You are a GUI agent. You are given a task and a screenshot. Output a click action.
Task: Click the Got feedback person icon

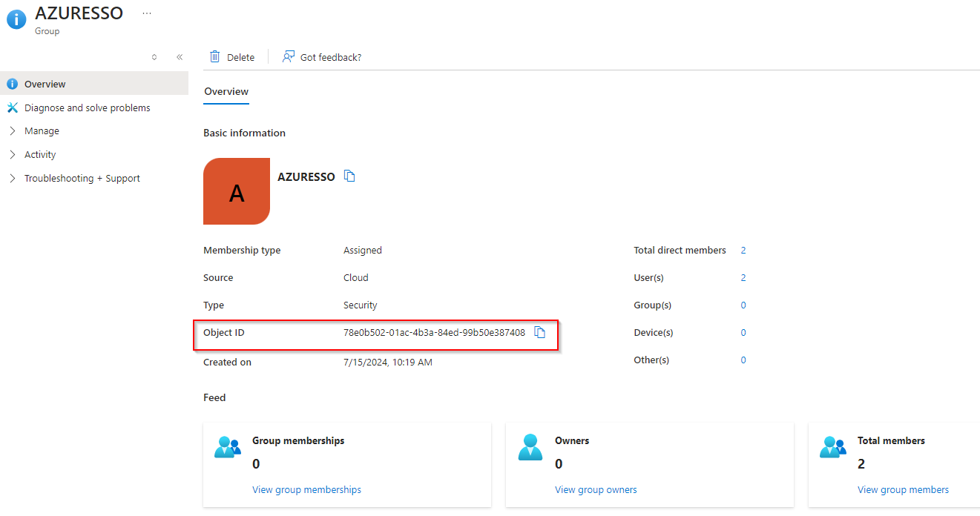tap(289, 57)
